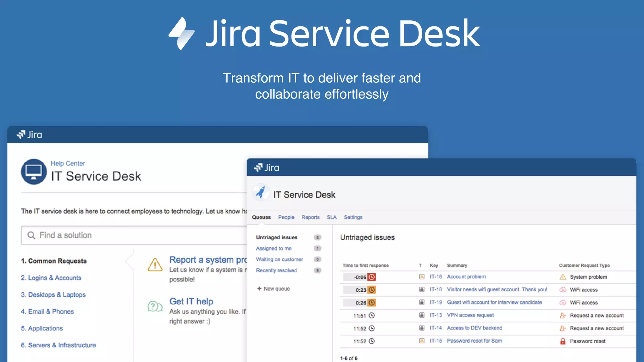This screenshot has height=362, width=644.
Task: Sort by Time to first response column
Action: (x=365, y=266)
